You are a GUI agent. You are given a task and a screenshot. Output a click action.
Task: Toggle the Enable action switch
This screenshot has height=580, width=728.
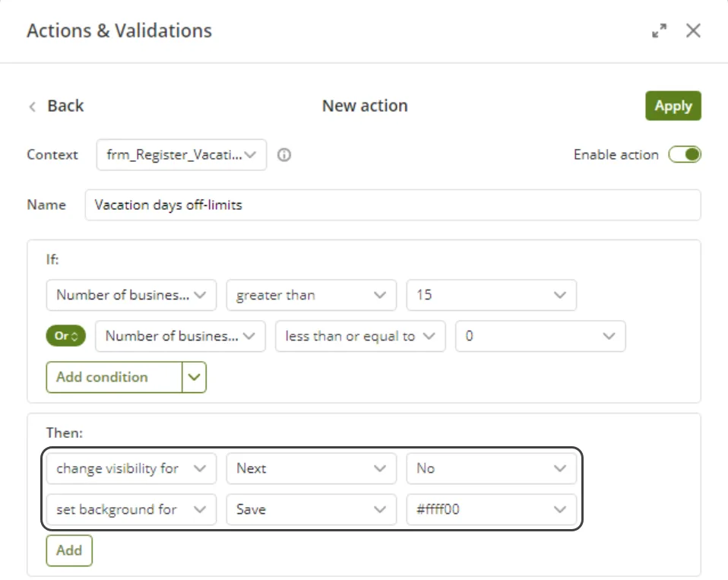pyautogui.click(x=685, y=154)
